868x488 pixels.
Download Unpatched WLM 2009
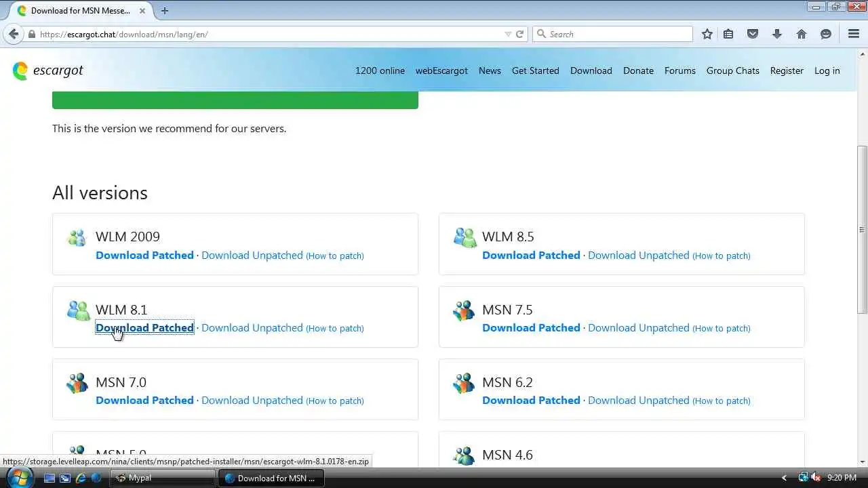pos(252,256)
